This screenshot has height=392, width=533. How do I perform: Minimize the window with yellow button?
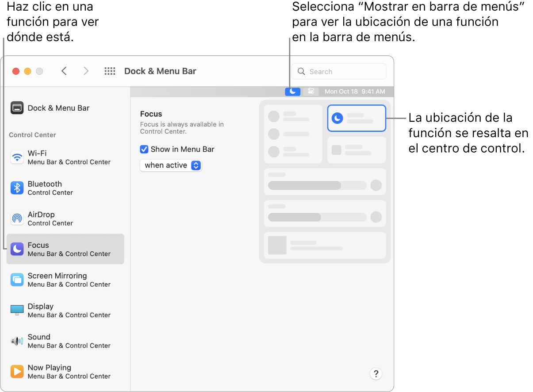click(x=27, y=71)
